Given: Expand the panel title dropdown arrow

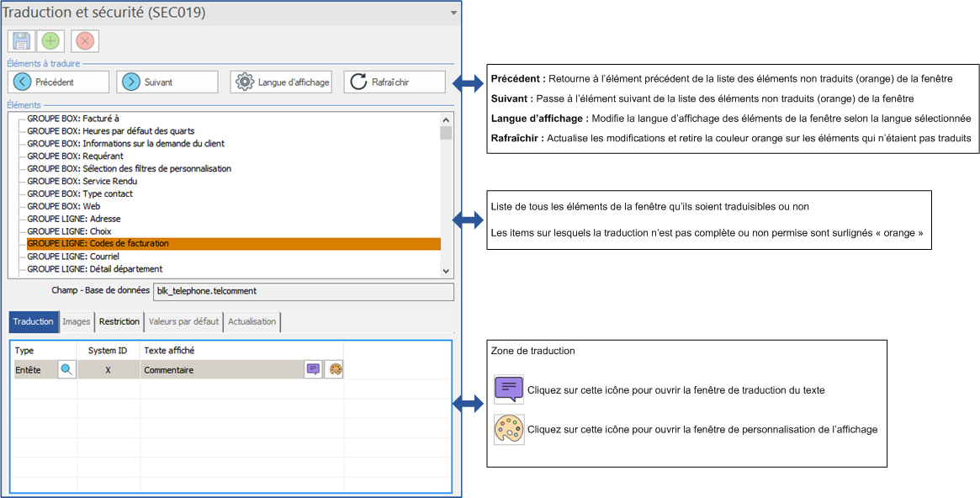Looking at the screenshot, I should coord(453,13).
